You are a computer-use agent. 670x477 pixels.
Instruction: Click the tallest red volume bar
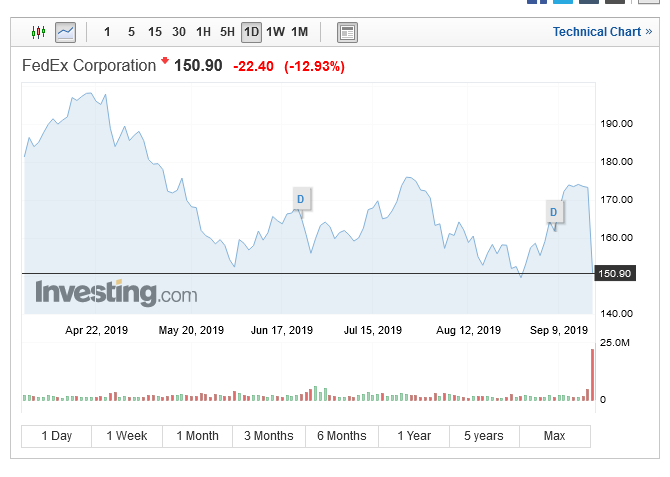pyautogui.click(x=593, y=375)
